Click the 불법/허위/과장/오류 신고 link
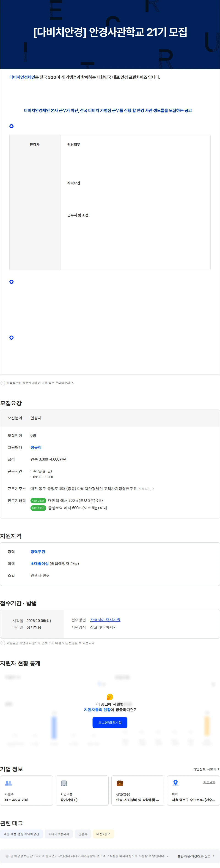 [194, 856]
